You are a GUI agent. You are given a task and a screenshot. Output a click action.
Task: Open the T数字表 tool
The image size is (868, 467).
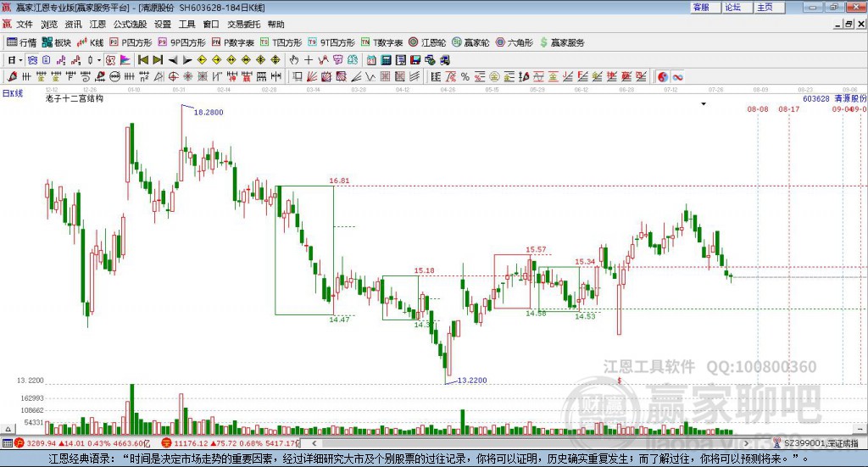[x=382, y=42]
